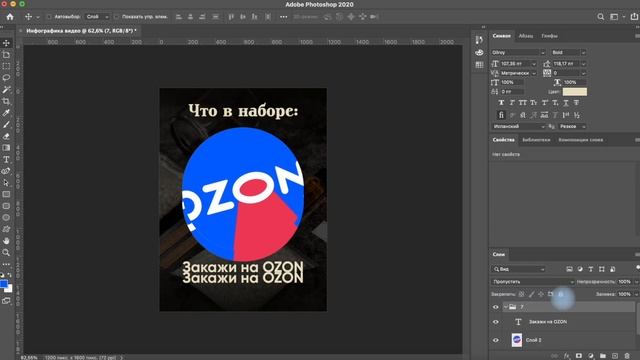Open the leading value dropdown
Viewport: 640px width, 360px height.
click(583, 64)
